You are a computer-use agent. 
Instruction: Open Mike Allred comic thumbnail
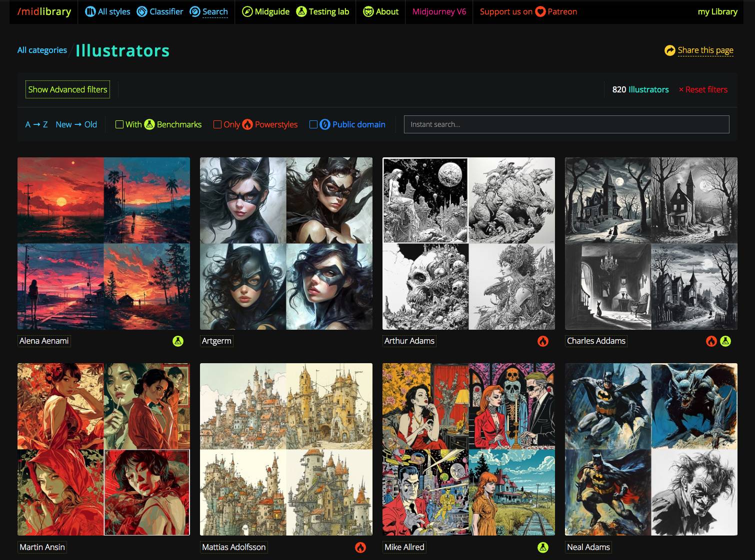tap(468, 450)
